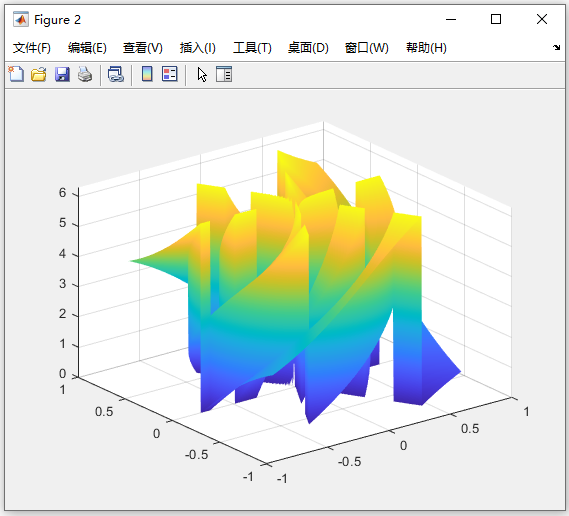The width and height of the screenshot is (569, 516).
Task: Open the 编辑(E) menu
Action: coord(87,48)
